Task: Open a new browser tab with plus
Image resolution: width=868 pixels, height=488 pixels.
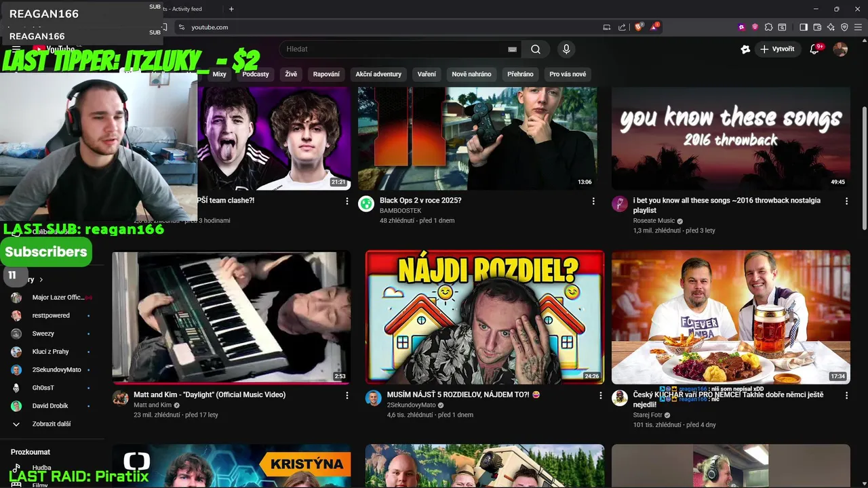Action: click(x=231, y=9)
